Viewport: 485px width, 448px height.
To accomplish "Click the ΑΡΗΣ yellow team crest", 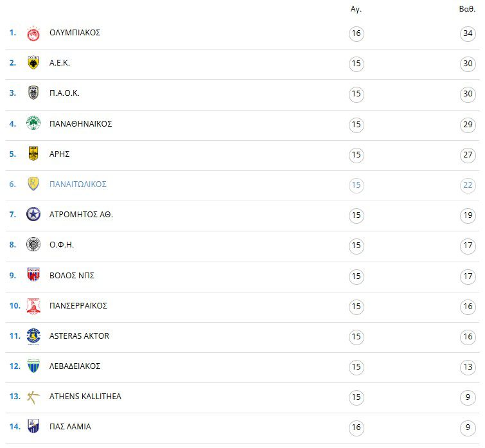I will coord(33,154).
